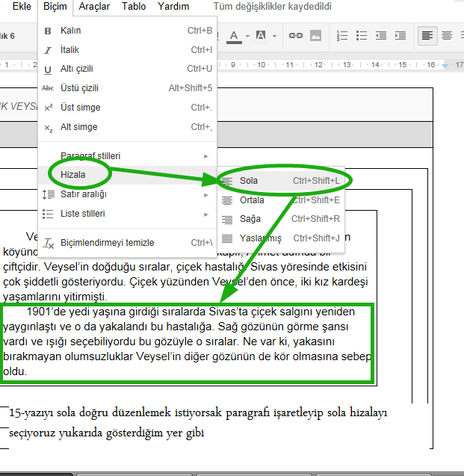
Task: Click the italic I icon in menu
Action: 48,50
